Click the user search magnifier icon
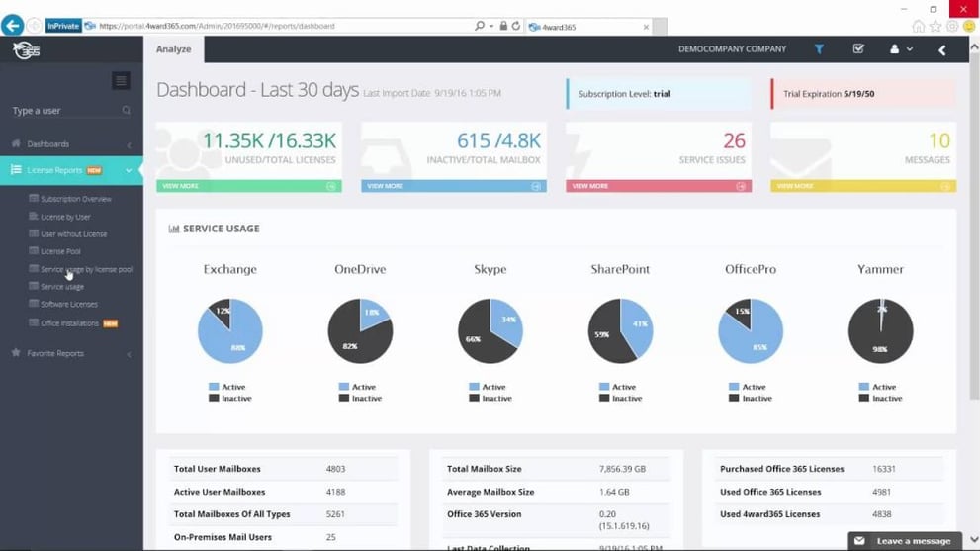980x551 pixels. [x=127, y=111]
